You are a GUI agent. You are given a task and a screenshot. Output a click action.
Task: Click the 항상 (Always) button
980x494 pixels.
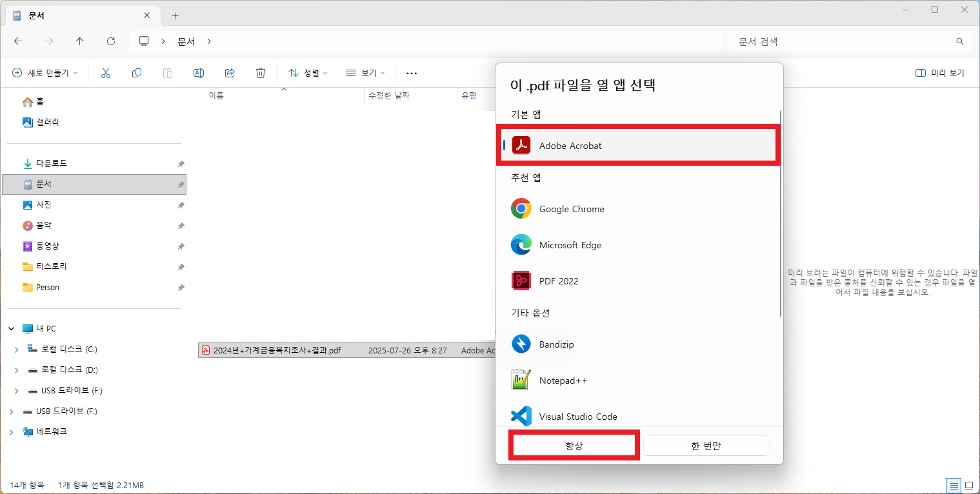574,446
